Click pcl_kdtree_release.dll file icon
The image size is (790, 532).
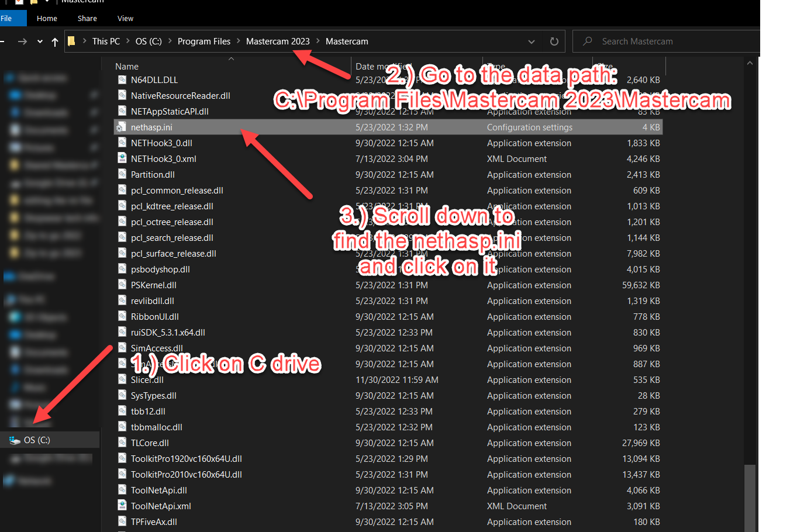[x=122, y=206]
